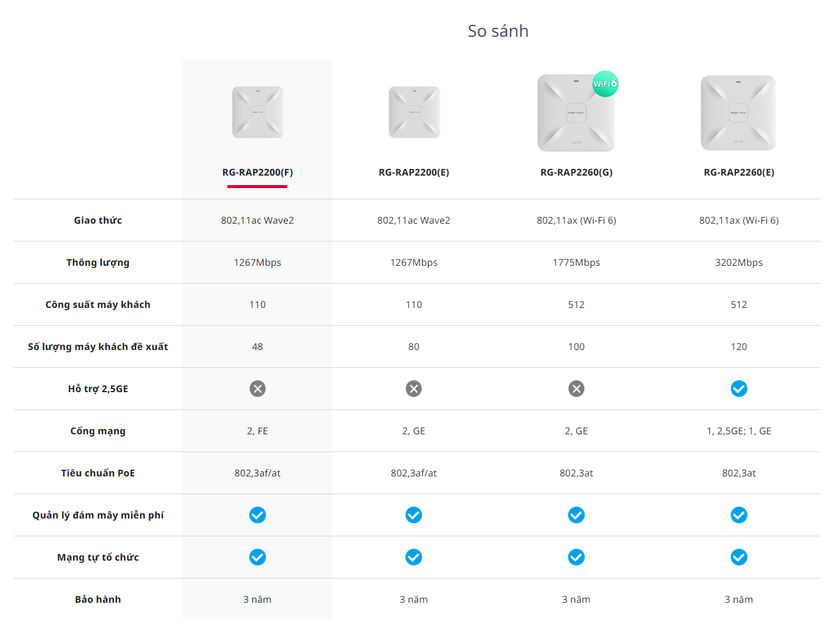Viewport: 840px width, 636px height.
Task: Click the "3202Mbps" throughput value
Action: pos(739,262)
